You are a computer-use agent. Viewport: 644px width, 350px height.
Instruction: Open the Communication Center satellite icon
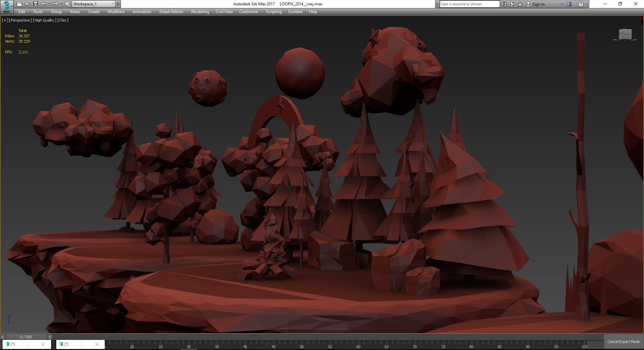(512, 4)
